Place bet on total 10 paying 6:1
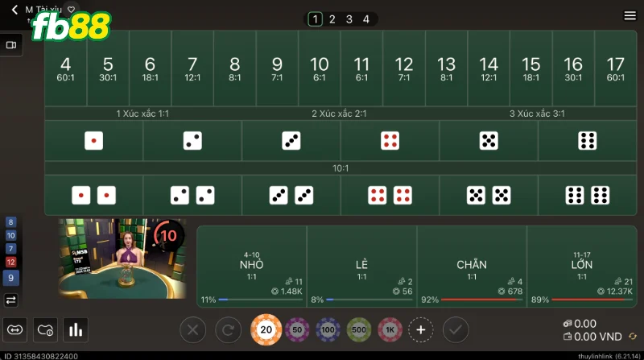Image resolution: width=644 pixels, height=360 pixels. click(320, 68)
